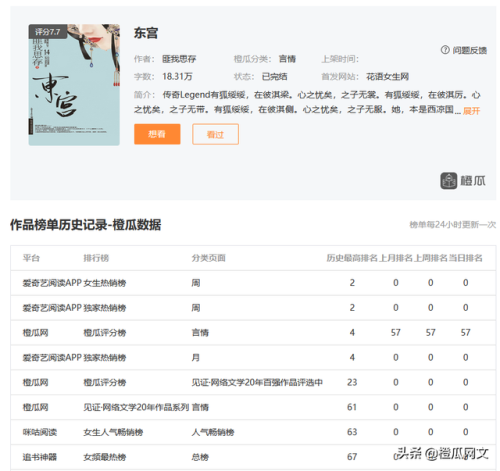This screenshot has height=471, width=500.
Task: Click the 当日排名 column header
Action: tap(465, 258)
